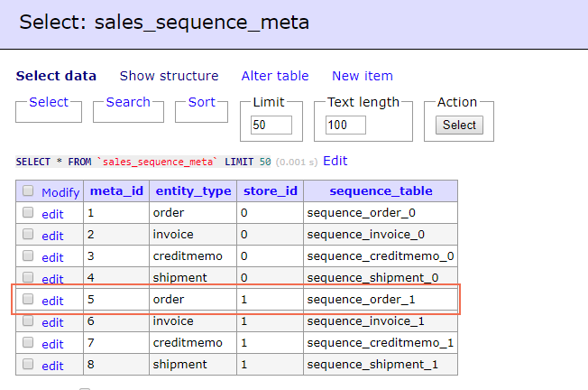Expand the Search fieldset options
Screen dimensions: 588x390
click(x=128, y=102)
